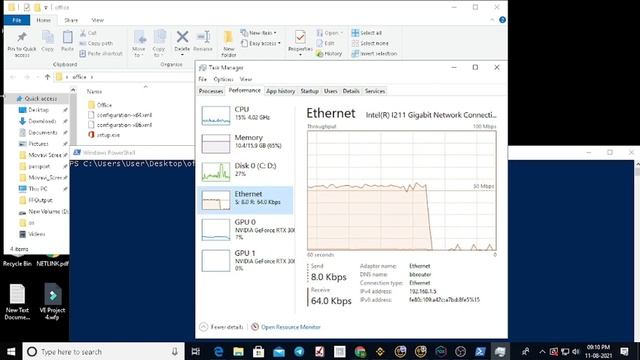Open New Text Document on desktop
Screen dimensions: 640x360
pyautogui.click(x=17, y=302)
